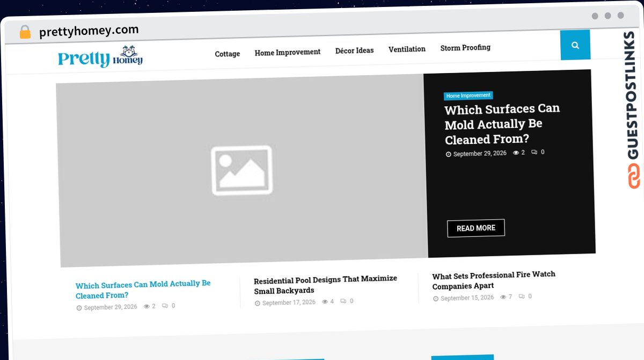Click the comments icon under the pool designs post

pyautogui.click(x=343, y=301)
